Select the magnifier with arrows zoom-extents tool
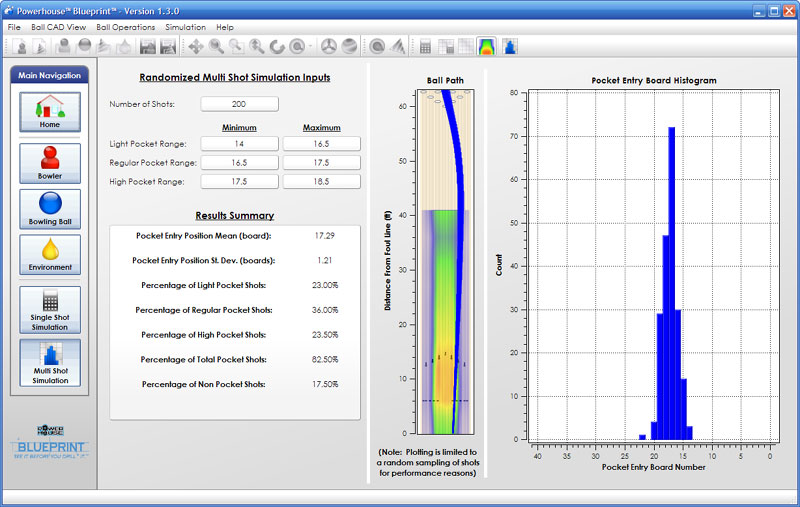The width and height of the screenshot is (800, 507). [x=257, y=47]
